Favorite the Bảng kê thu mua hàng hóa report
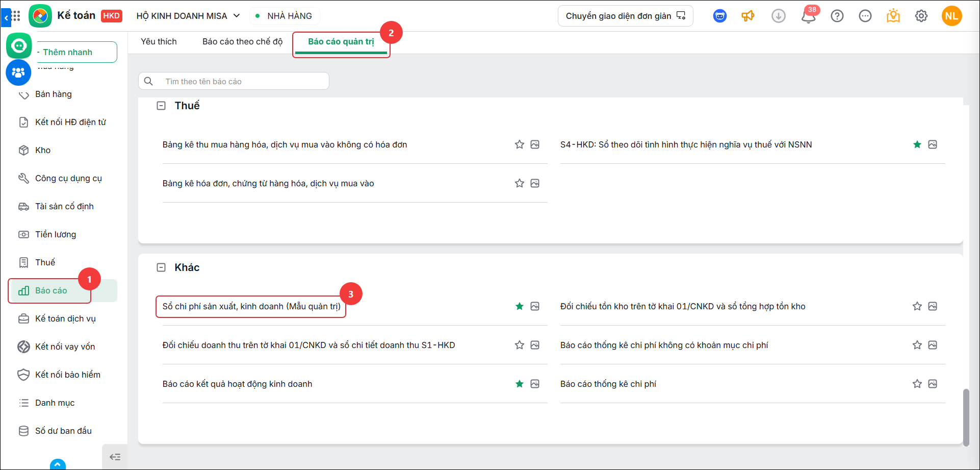980x470 pixels. coord(520,144)
